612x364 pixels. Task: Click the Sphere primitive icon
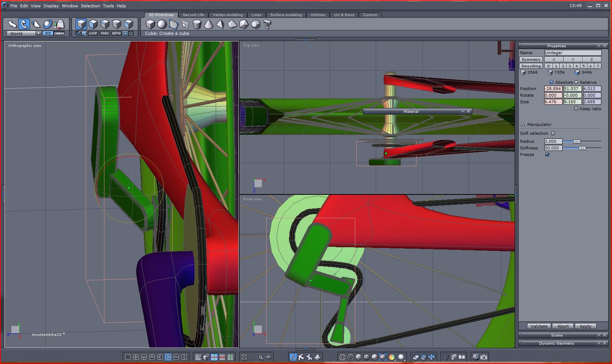[x=162, y=24]
